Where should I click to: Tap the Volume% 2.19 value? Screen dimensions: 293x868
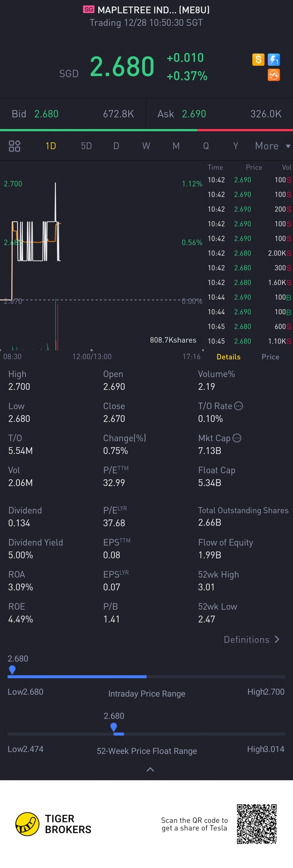[x=206, y=387]
